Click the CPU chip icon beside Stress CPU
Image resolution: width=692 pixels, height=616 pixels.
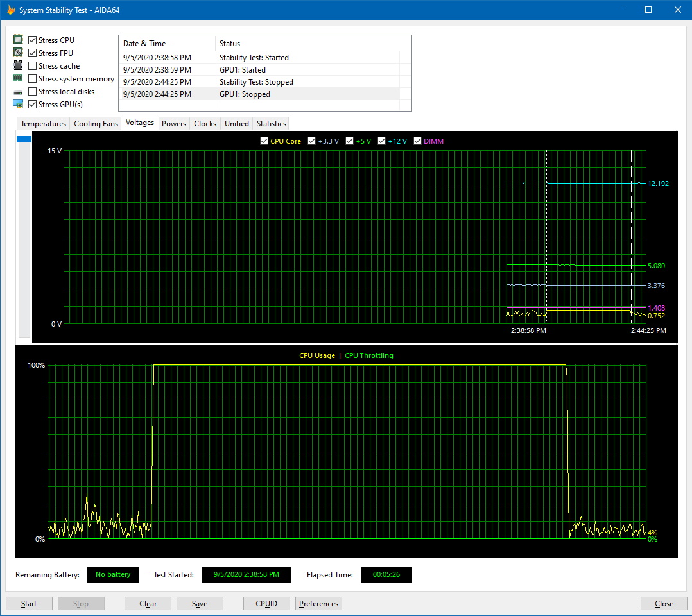coord(18,40)
